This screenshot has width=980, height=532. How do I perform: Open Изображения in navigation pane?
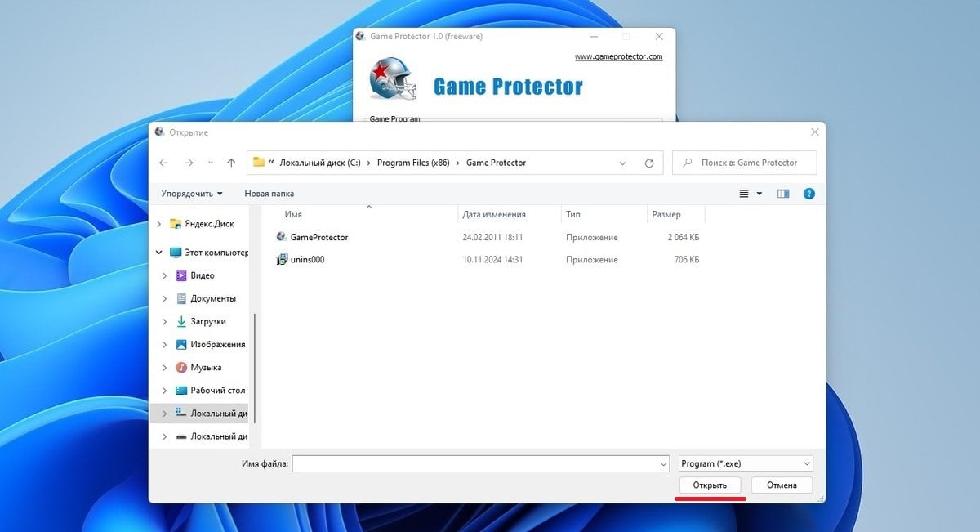(x=218, y=344)
